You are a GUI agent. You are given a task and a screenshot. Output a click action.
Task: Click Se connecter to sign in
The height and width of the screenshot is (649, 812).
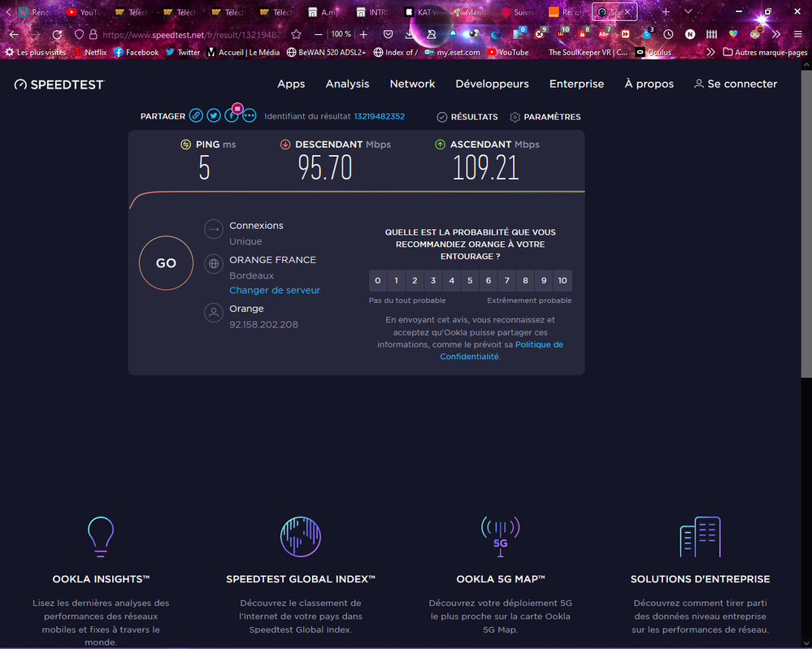pyautogui.click(x=736, y=84)
